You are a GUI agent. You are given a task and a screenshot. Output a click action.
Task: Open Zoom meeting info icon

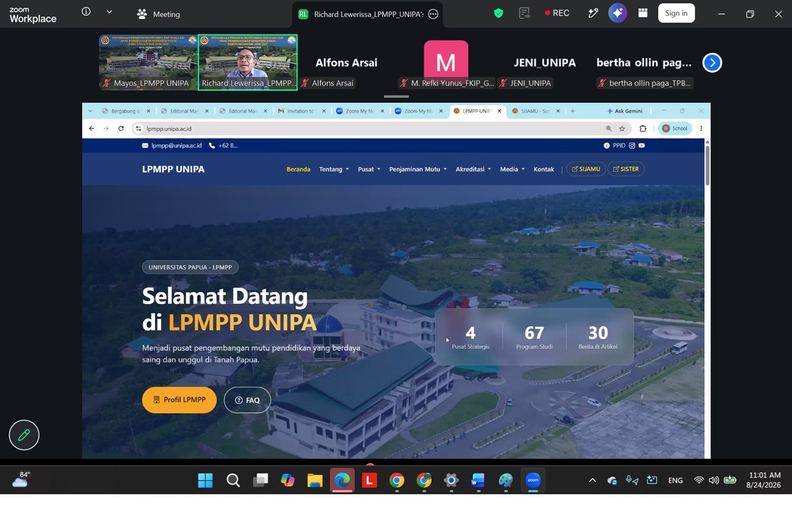coord(86,12)
